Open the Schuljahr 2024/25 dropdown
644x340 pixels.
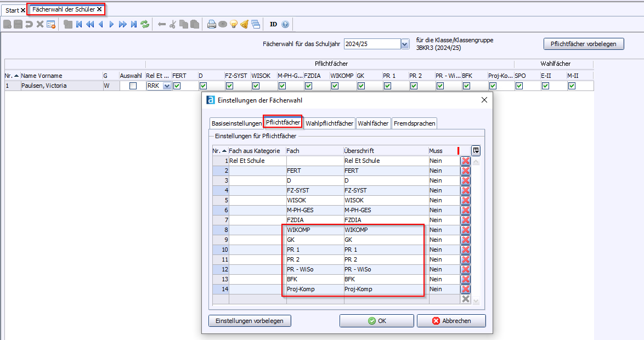405,44
